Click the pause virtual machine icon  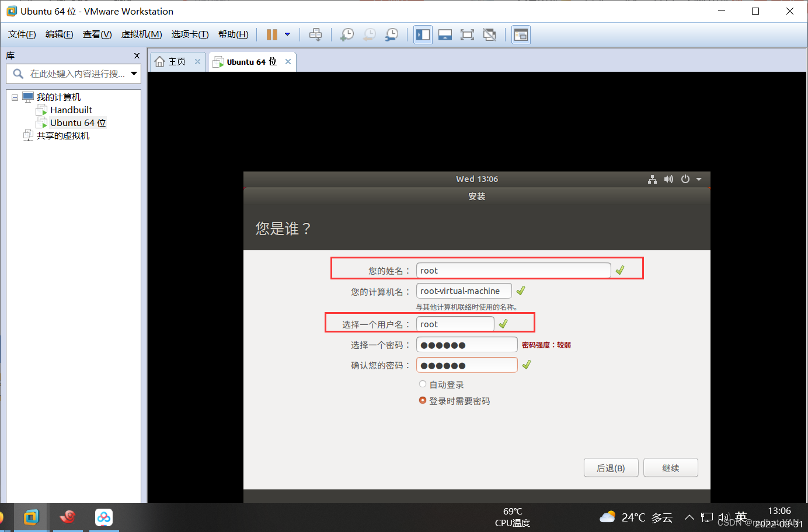pyautogui.click(x=271, y=34)
